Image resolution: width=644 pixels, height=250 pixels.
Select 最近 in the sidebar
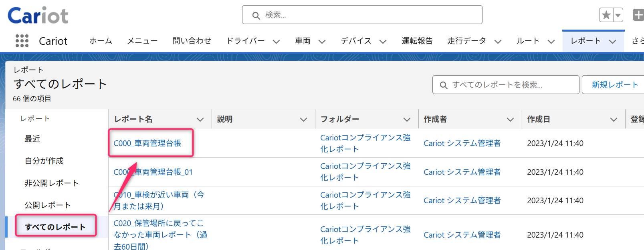coord(32,139)
